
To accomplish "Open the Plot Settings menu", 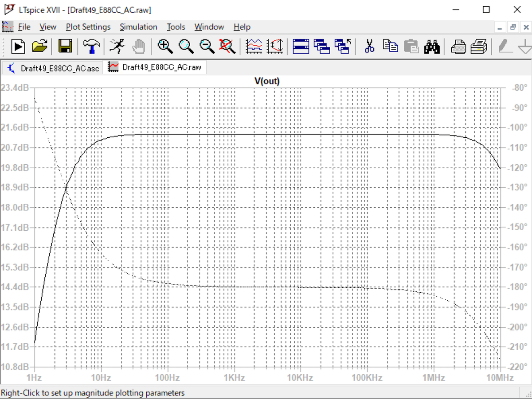I will pyautogui.click(x=88, y=27).
